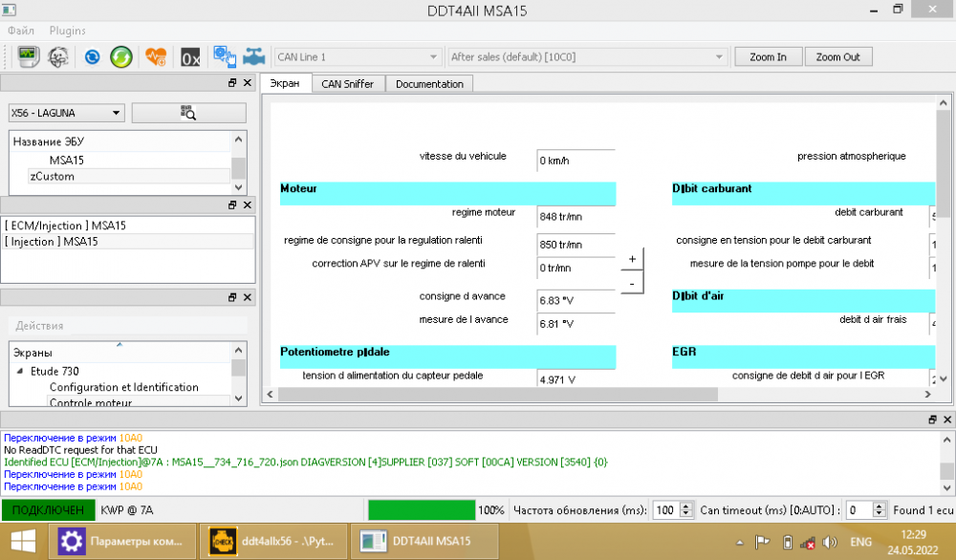Click the blue valve pipe icon
956x560 pixels.
(253, 56)
